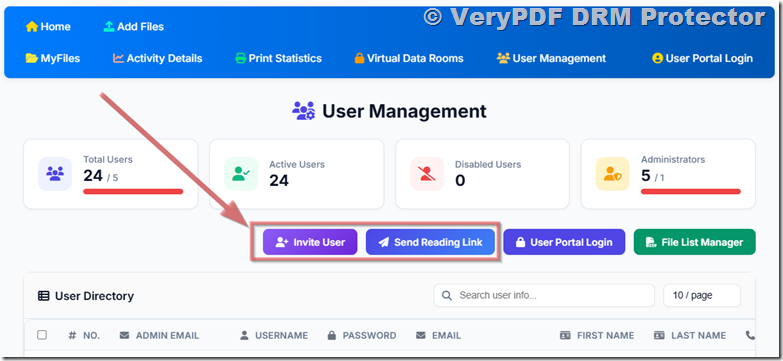Image resolution: width=783 pixels, height=361 pixels.
Task: Click the Add Files upload icon
Action: (109, 27)
